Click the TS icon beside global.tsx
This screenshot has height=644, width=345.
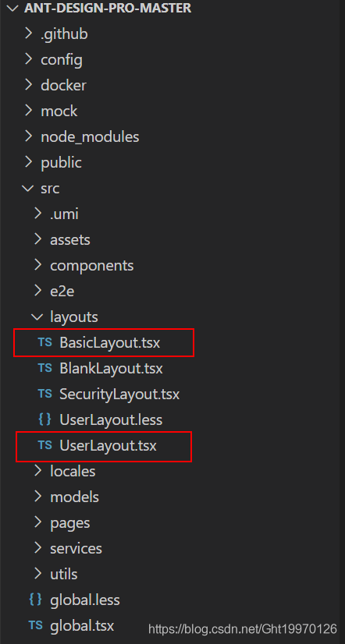35,625
